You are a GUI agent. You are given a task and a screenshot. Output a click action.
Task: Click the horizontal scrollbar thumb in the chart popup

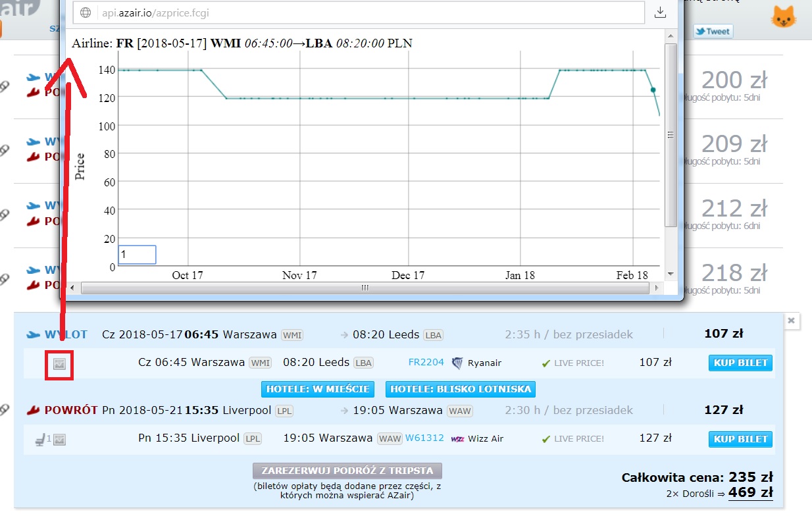(x=364, y=288)
